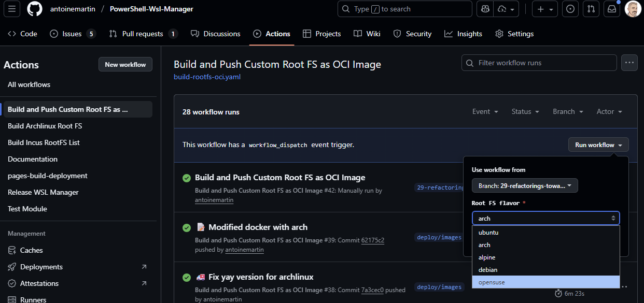
Task: Open the user avatar menu
Action: point(633,9)
